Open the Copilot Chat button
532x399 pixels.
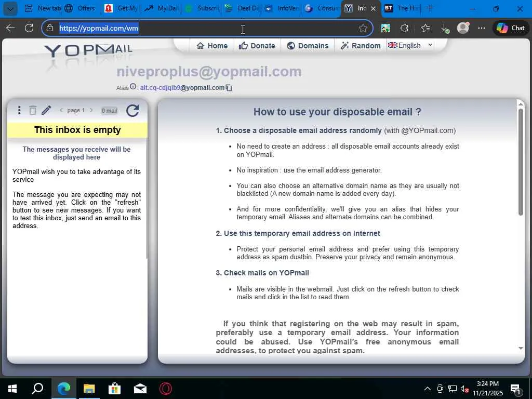pyautogui.click(x=511, y=28)
